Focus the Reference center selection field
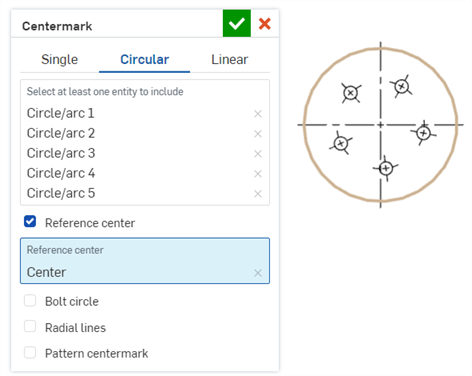This screenshot has width=472, height=376. pos(145,261)
